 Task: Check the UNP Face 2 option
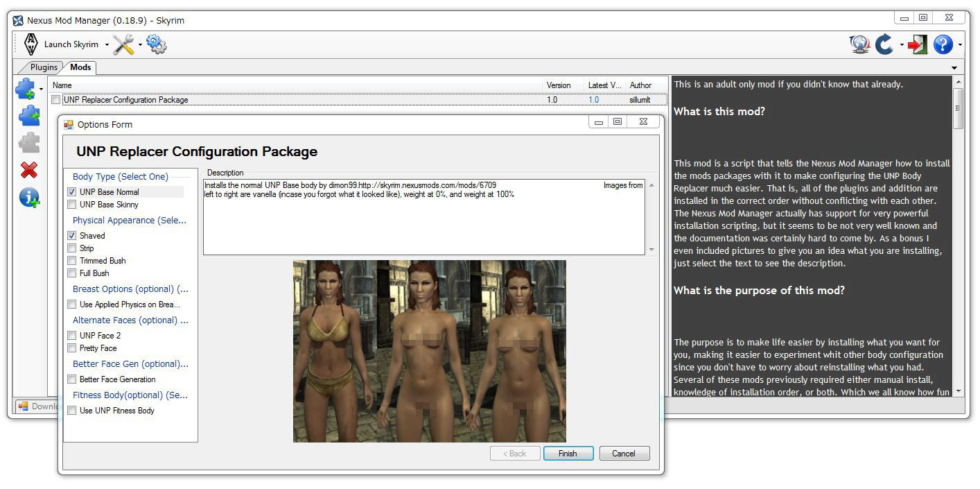tap(72, 336)
